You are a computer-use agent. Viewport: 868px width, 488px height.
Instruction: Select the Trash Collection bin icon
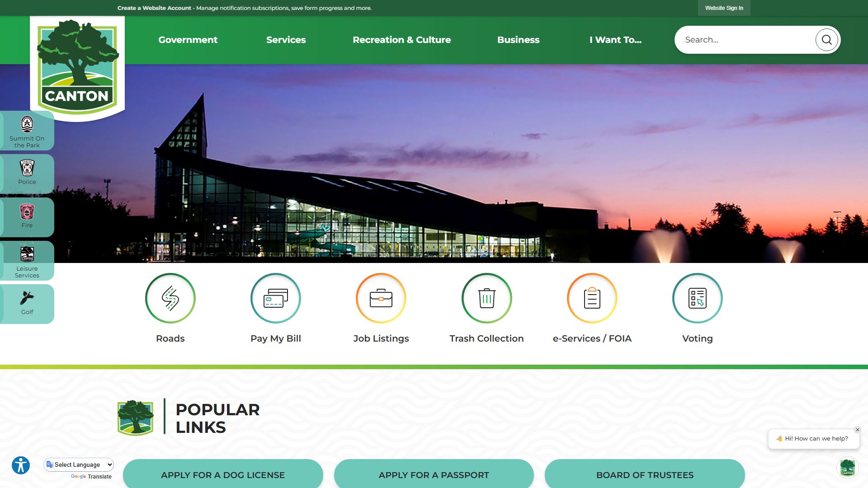coord(486,298)
